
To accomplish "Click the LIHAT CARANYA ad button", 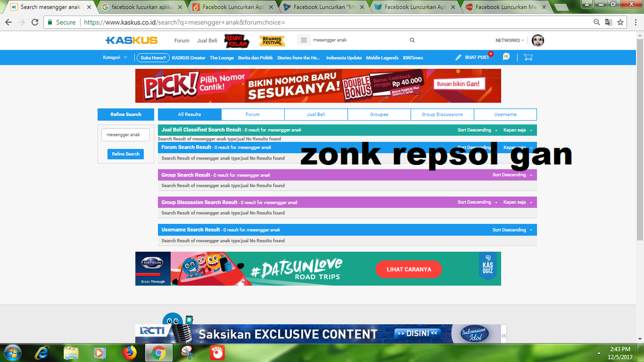I will tap(409, 269).
